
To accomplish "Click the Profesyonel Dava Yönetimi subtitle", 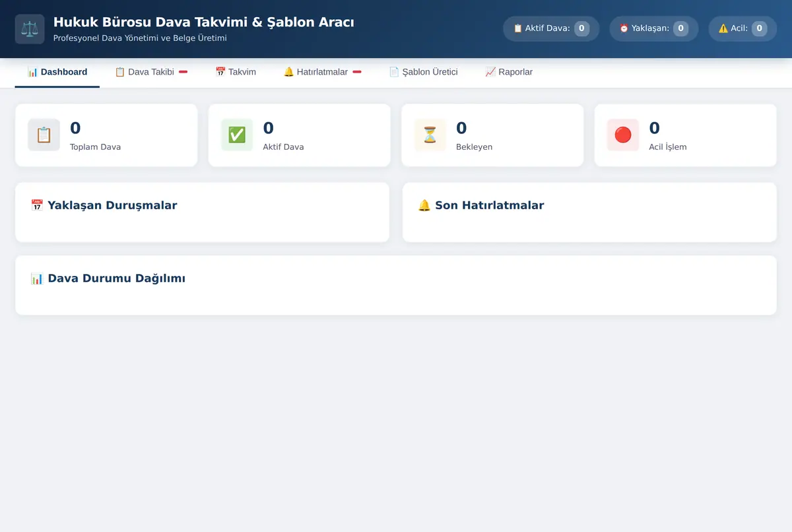I will pyautogui.click(x=140, y=38).
